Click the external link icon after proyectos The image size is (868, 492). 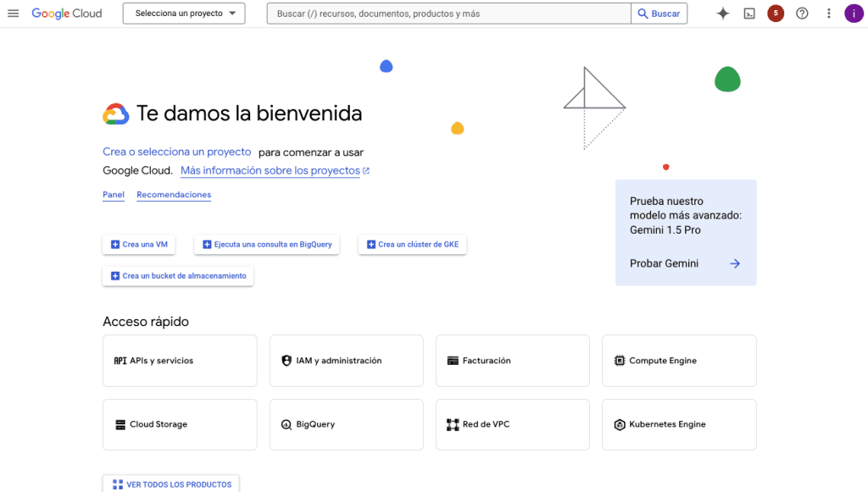[x=366, y=171]
